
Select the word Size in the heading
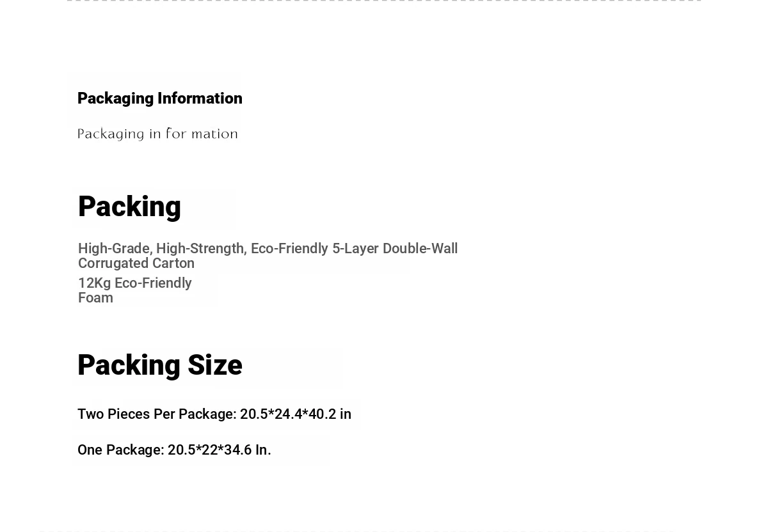[215, 366]
